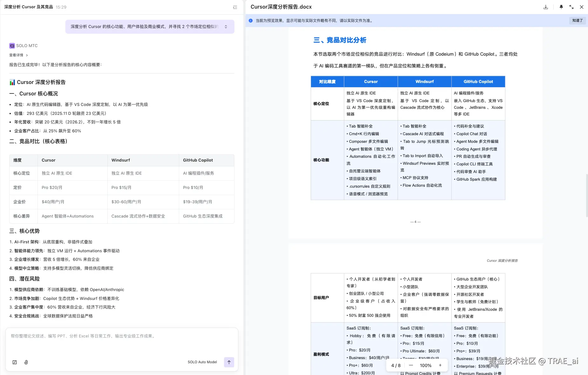This screenshot has height=375, width=588.
Task: Click the 4 / 8 page indicator
Action: [x=396, y=365]
